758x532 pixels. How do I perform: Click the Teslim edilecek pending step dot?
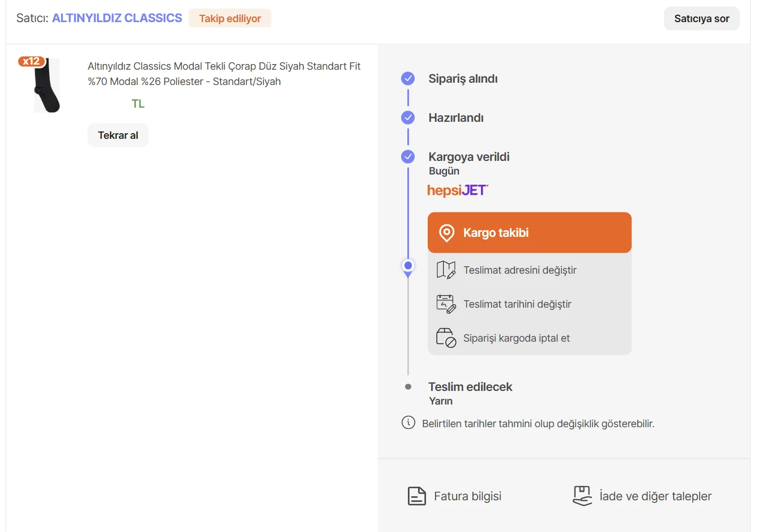[408, 387]
